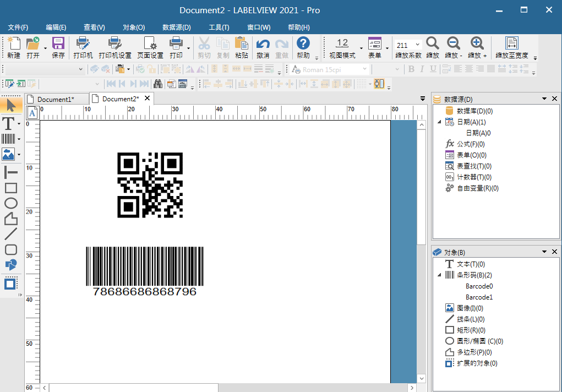Open the 打印 button dropdown arrow
Screen dimensions: 562x392
[x=189, y=48]
